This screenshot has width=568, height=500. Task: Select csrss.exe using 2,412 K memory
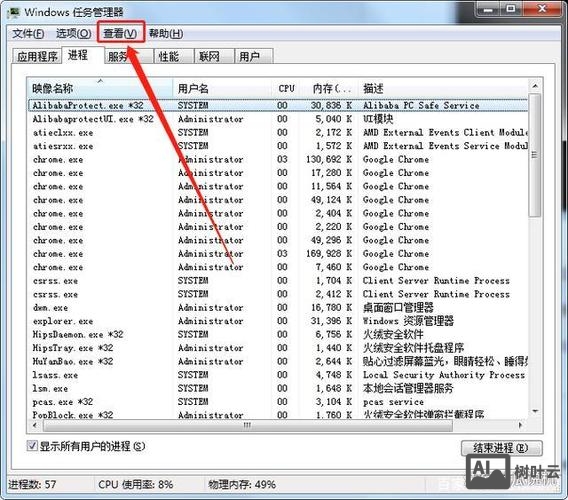tap(278, 294)
